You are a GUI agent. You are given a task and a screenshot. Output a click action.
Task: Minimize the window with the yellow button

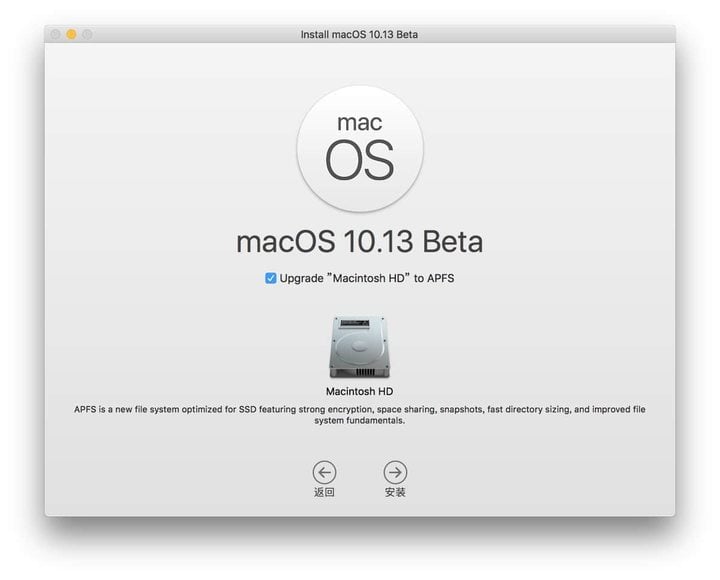pos(71,35)
